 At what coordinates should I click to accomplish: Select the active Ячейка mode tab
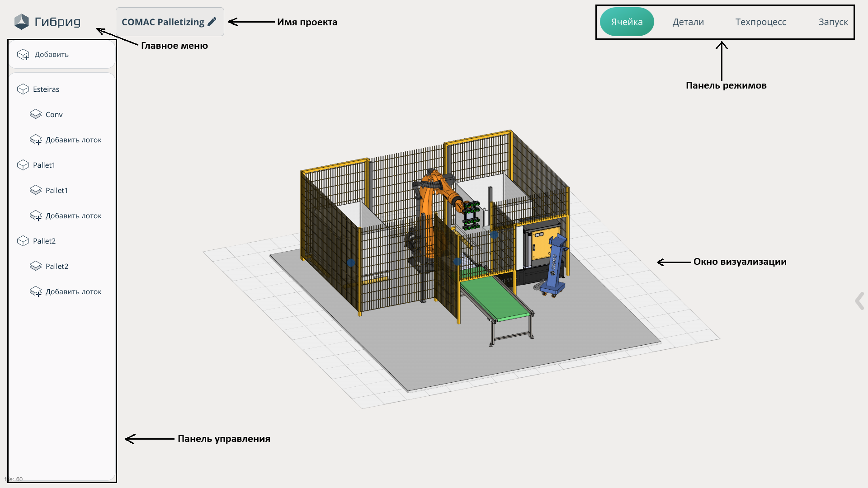pyautogui.click(x=627, y=22)
